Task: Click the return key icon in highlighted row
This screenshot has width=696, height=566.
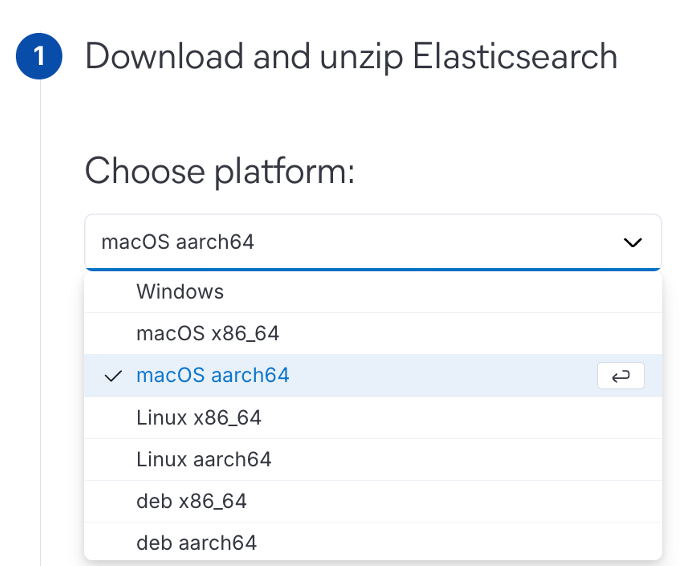Action: 621,376
